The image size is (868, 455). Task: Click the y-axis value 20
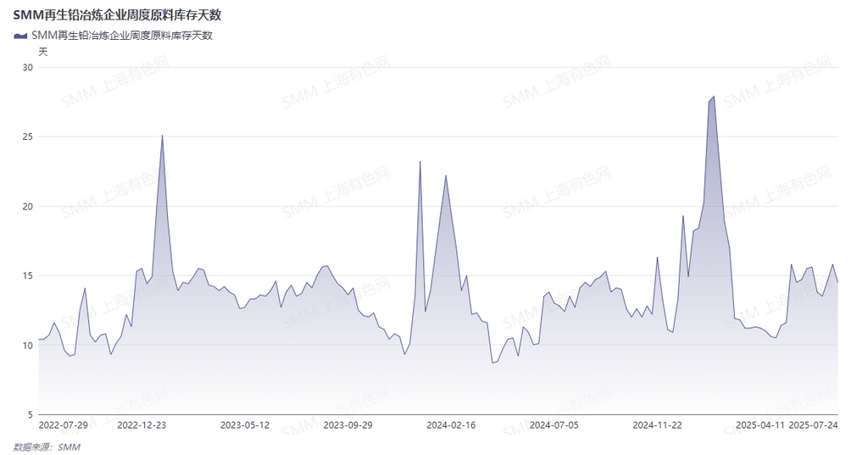click(28, 207)
